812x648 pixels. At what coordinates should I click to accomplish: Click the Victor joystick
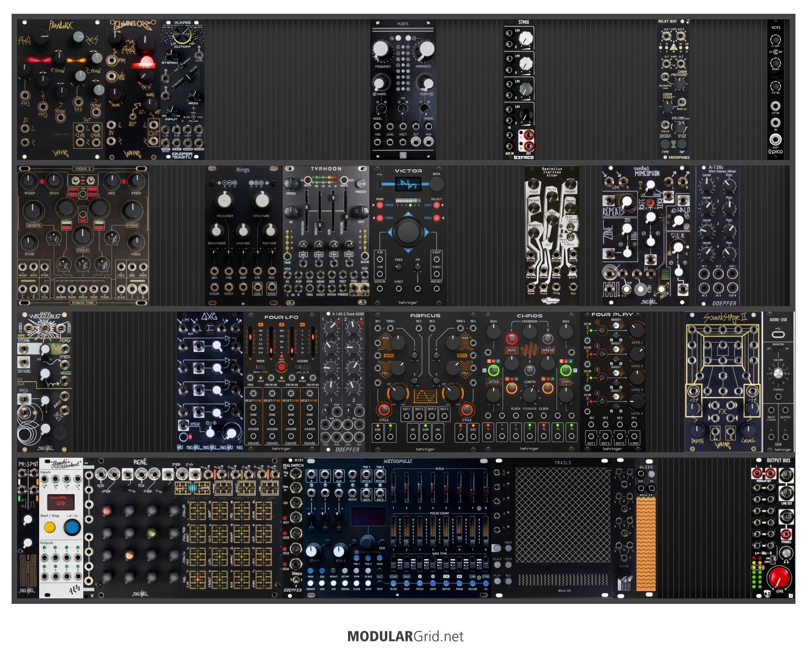coord(408,231)
